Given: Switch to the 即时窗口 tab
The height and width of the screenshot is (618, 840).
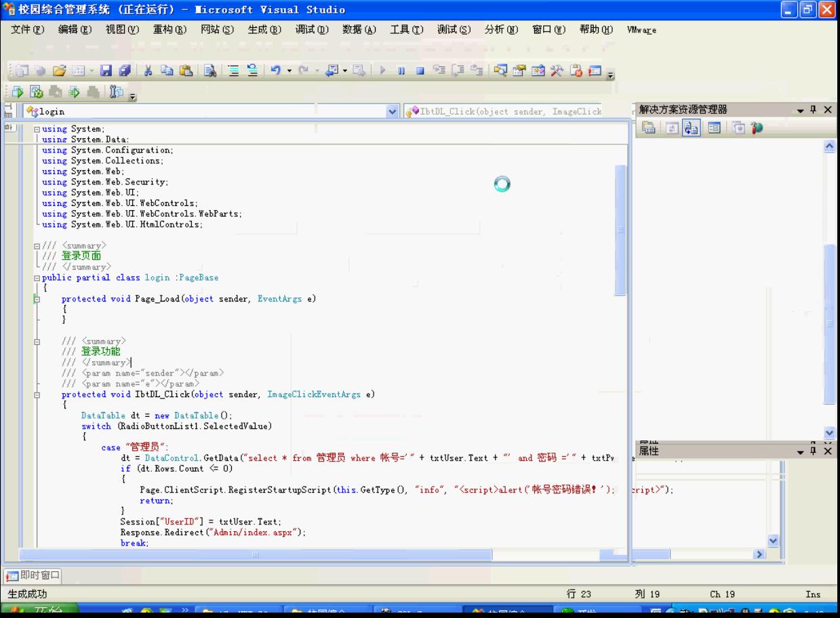Looking at the screenshot, I should pos(33,576).
